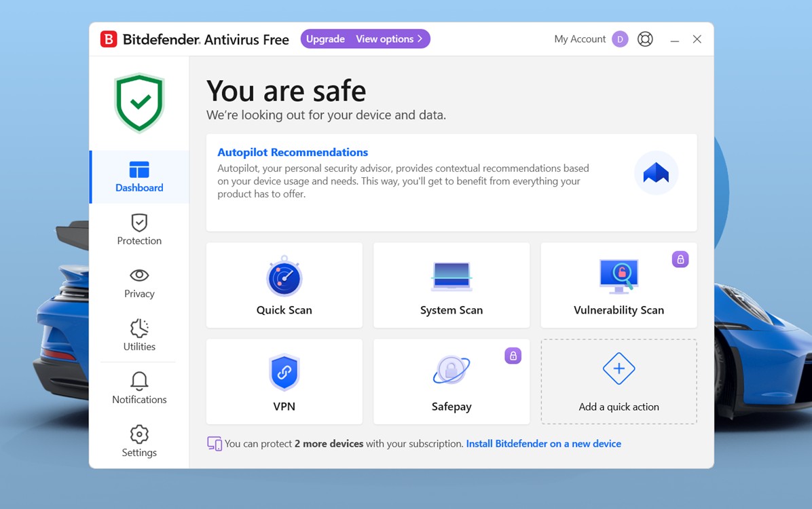Click Install Bitdefender on a new device
The height and width of the screenshot is (509, 812).
click(x=543, y=443)
